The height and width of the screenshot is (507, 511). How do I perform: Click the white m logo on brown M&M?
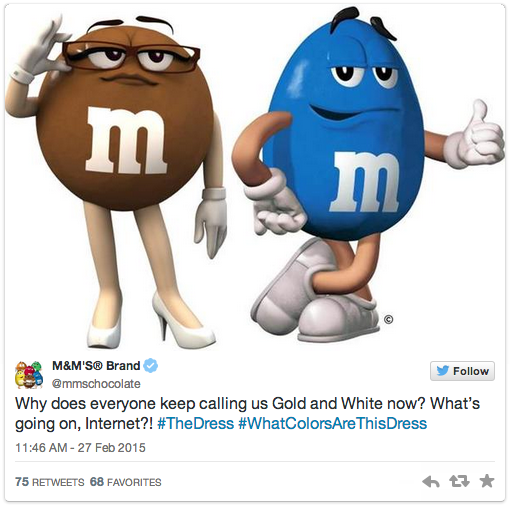(x=126, y=140)
